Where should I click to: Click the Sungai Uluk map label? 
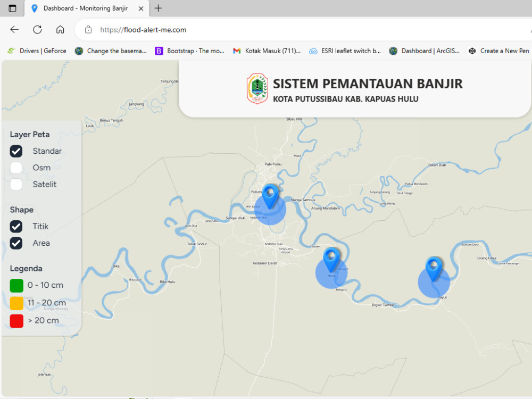pos(235,218)
